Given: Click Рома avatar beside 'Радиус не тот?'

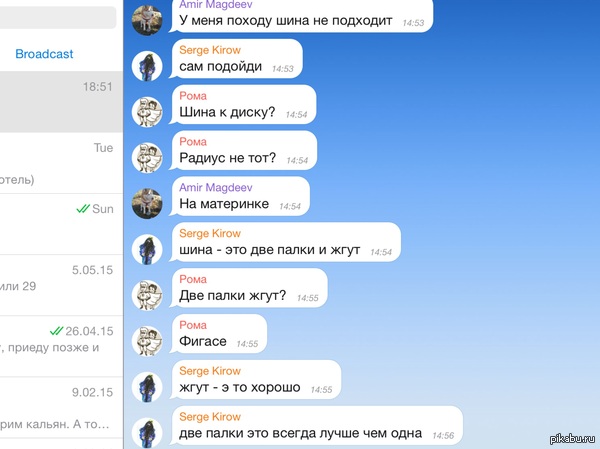Looking at the screenshot, I should coord(147,158).
